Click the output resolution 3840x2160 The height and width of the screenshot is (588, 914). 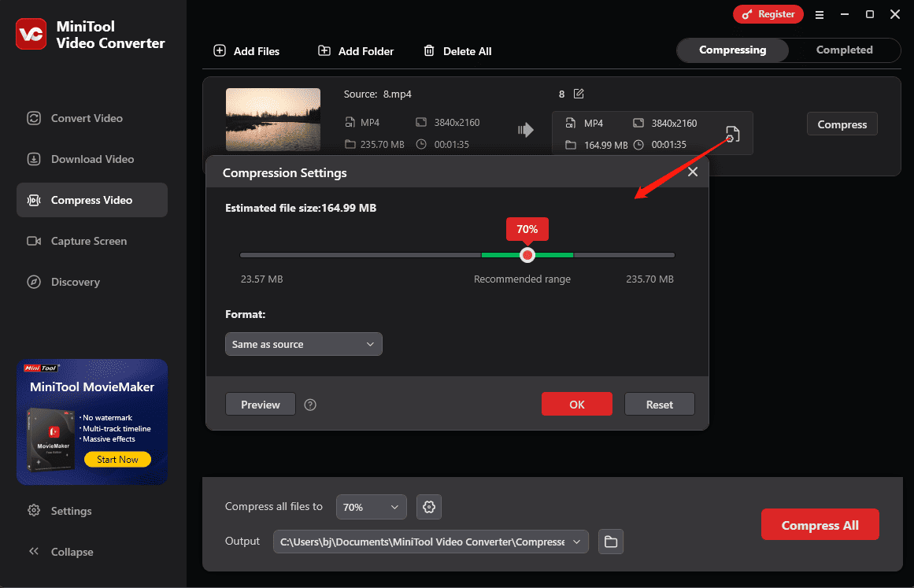[674, 124]
